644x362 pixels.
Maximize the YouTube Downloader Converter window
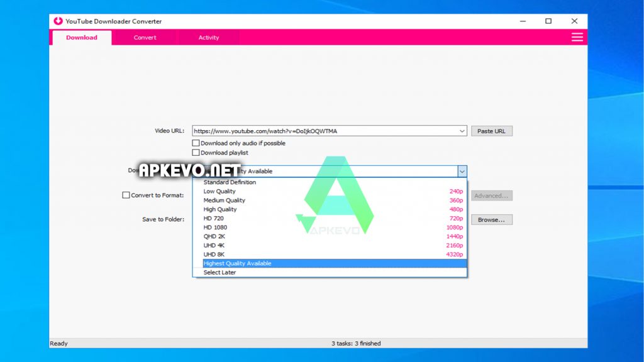pos(548,21)
